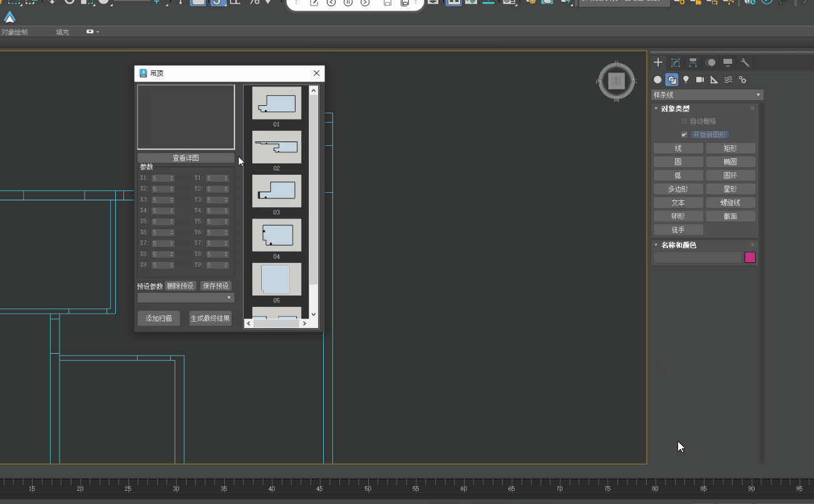Click the 弧 shape button
The width and height of the screenshot is (814, 504).
click(678, 175)
